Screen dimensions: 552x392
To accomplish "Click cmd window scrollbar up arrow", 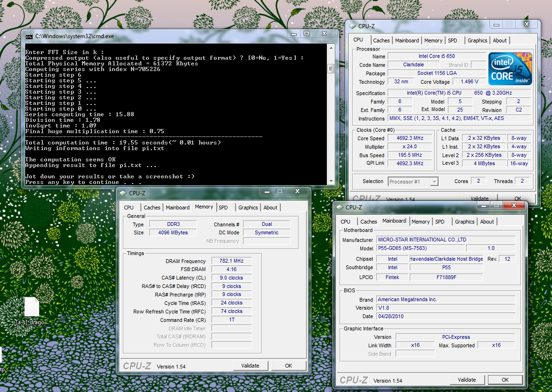I will point(331,48).
